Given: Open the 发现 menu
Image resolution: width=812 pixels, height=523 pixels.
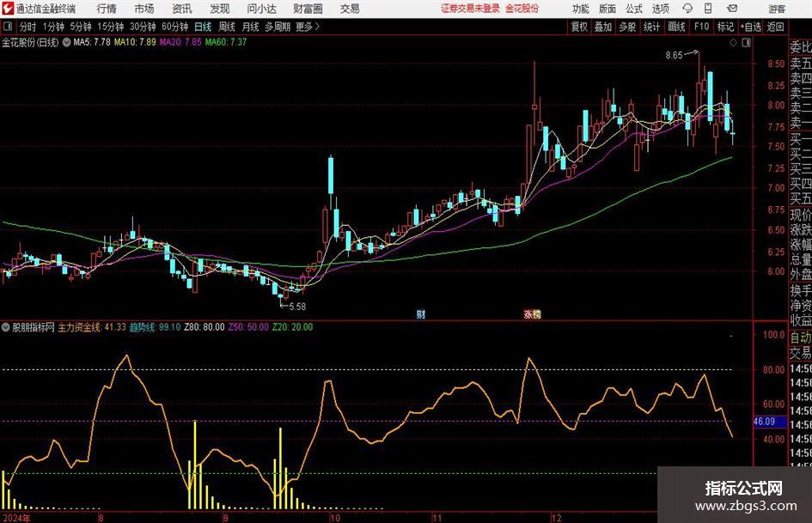Looking at the screenshot, I should (x=220, y=9).
